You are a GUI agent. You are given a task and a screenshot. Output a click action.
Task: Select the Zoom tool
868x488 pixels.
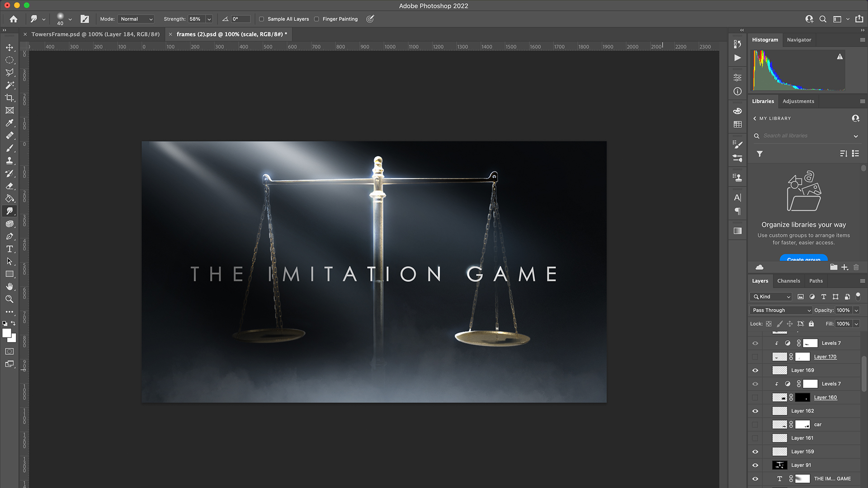click(x=9, y=299)
